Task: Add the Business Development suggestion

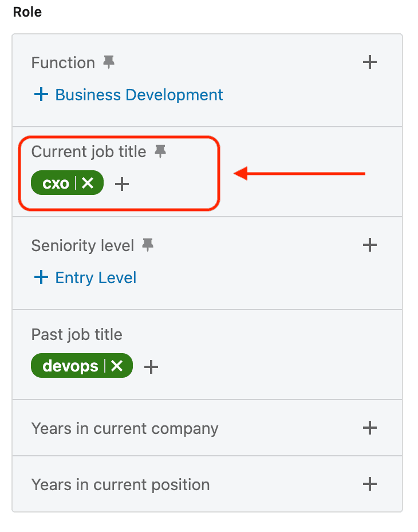Action: [128, 95]
